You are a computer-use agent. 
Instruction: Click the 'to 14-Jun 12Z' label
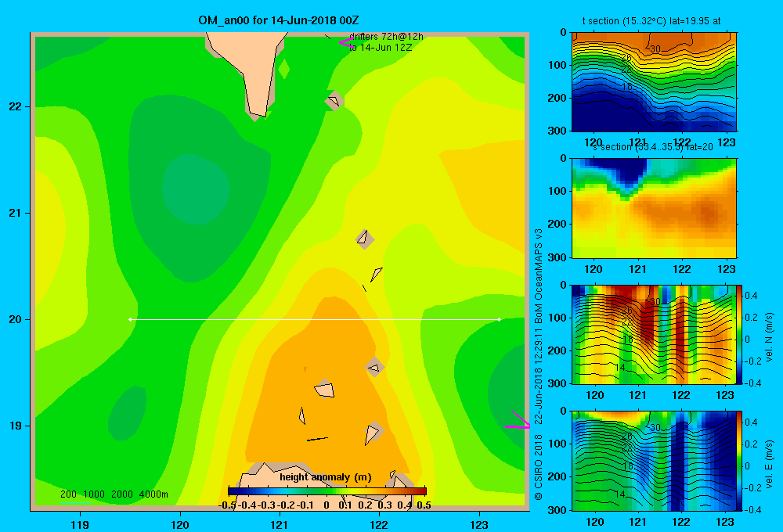click(x=381, y=48)
